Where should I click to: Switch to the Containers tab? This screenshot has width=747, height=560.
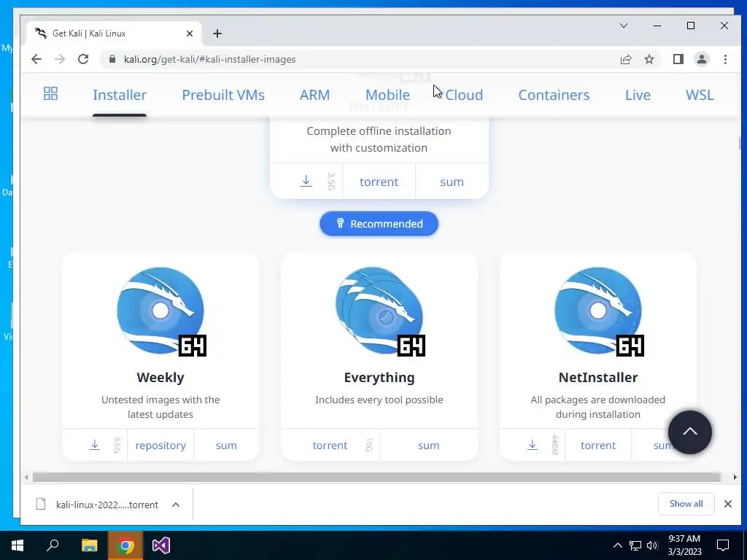pos(554,95)
